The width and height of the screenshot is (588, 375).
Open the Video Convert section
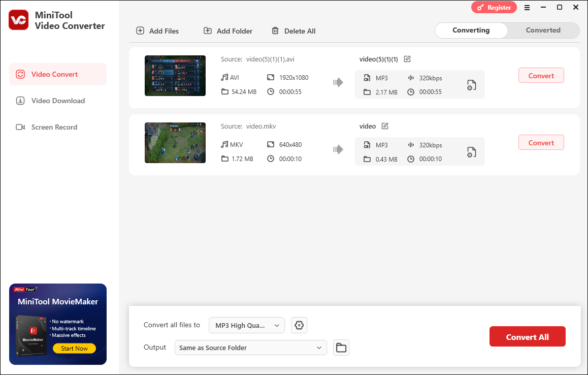[58, 74]
